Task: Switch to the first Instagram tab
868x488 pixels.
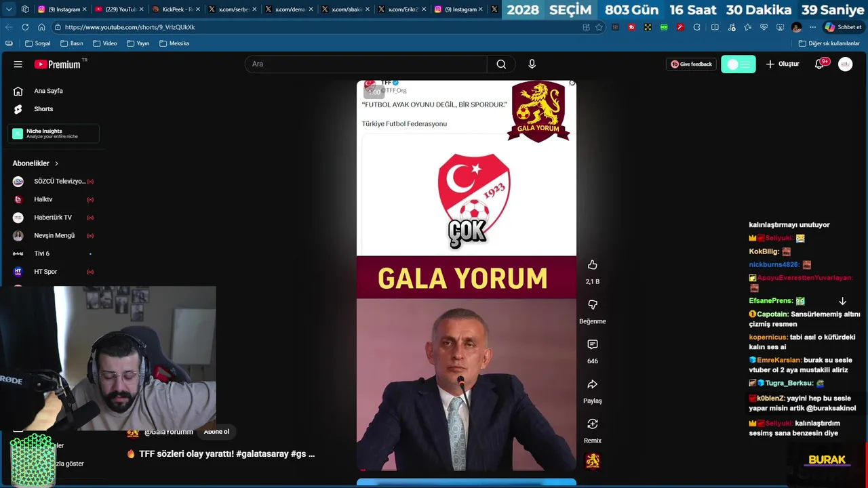Action: pos(61,9)
